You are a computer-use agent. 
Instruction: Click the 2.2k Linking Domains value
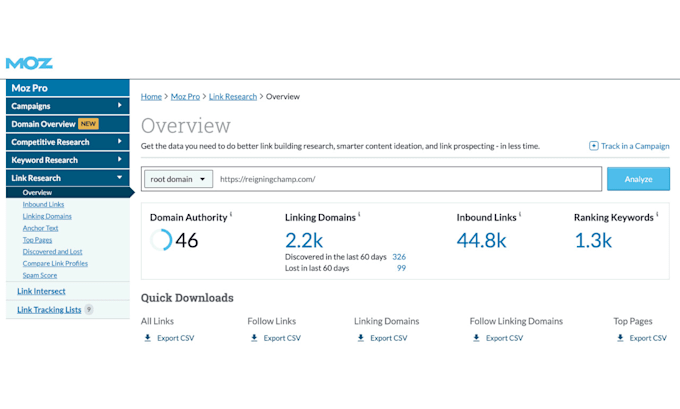tap(304, 240)
